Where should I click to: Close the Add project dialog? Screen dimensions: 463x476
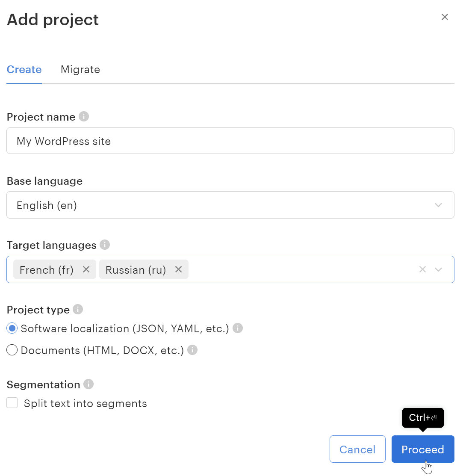[445, 17]
